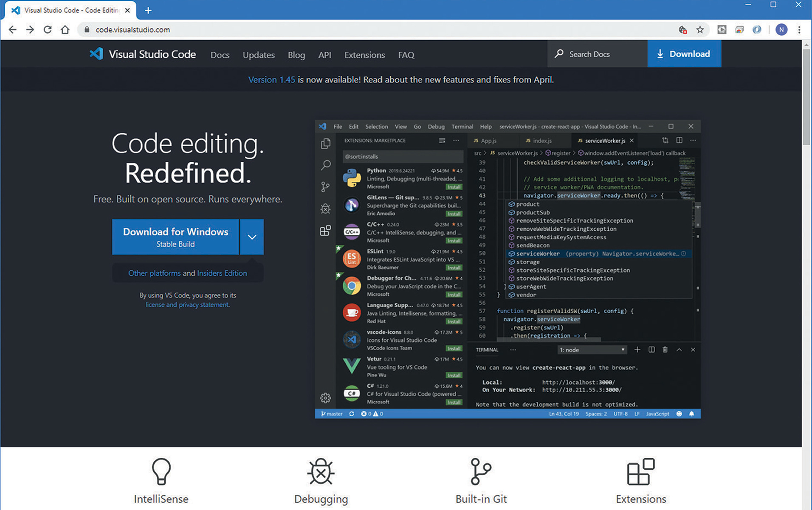Open the Chrome three-dot menu

[x=799, y=30]
